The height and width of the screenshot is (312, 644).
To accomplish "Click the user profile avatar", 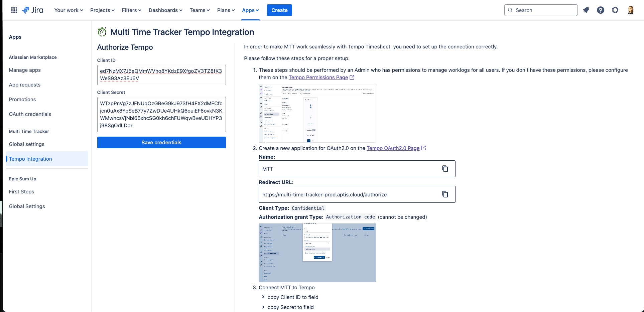I will [631, 10].
